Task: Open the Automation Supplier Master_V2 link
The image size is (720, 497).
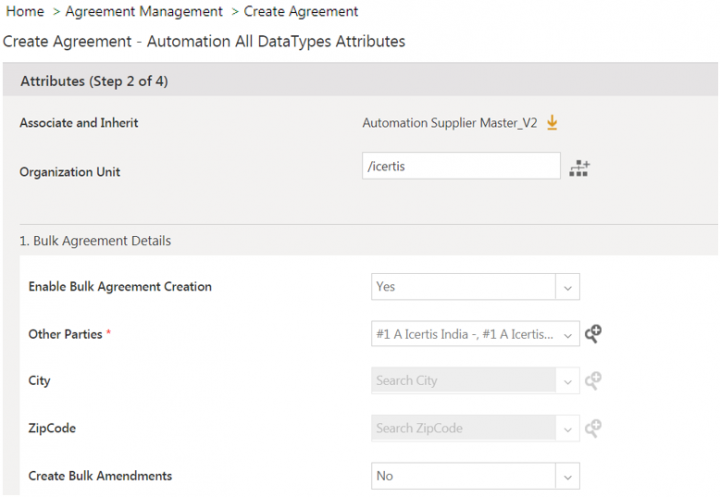Action: click(449, 123)
